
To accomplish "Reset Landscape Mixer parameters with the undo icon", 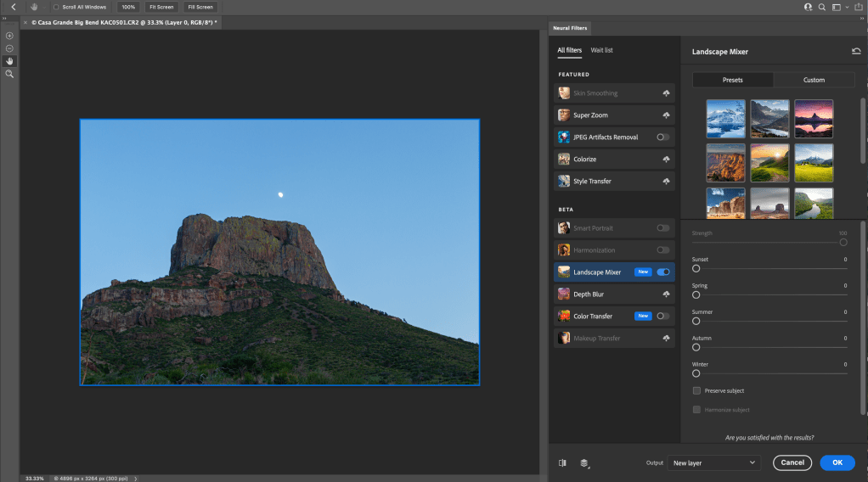I will coord(856,52).
